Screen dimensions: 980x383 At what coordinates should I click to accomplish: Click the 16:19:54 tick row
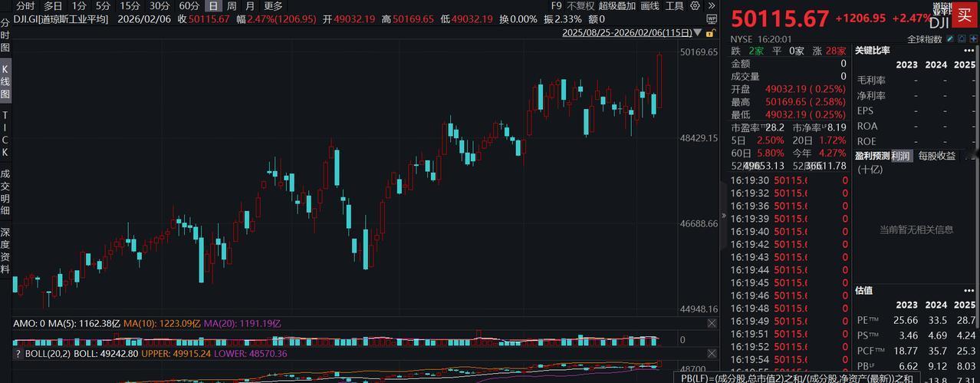pos(788,359)
